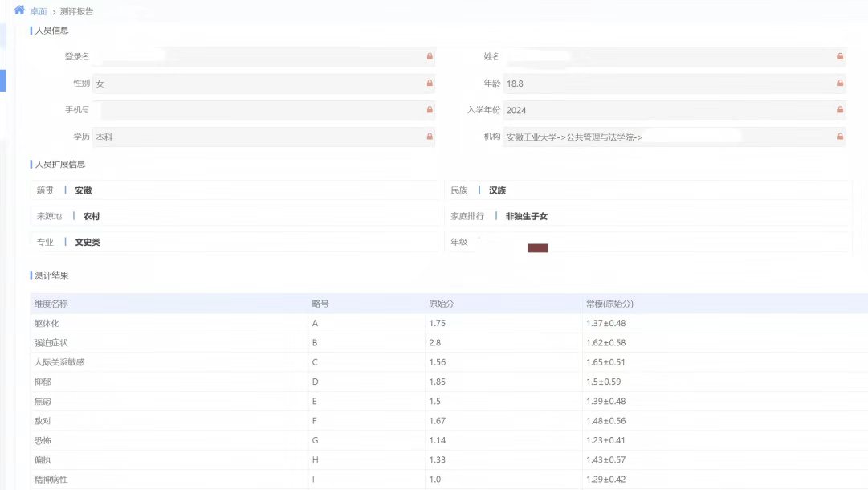
Task: Click the lock icon in 学历 field
Action: (x=430, y=137)
